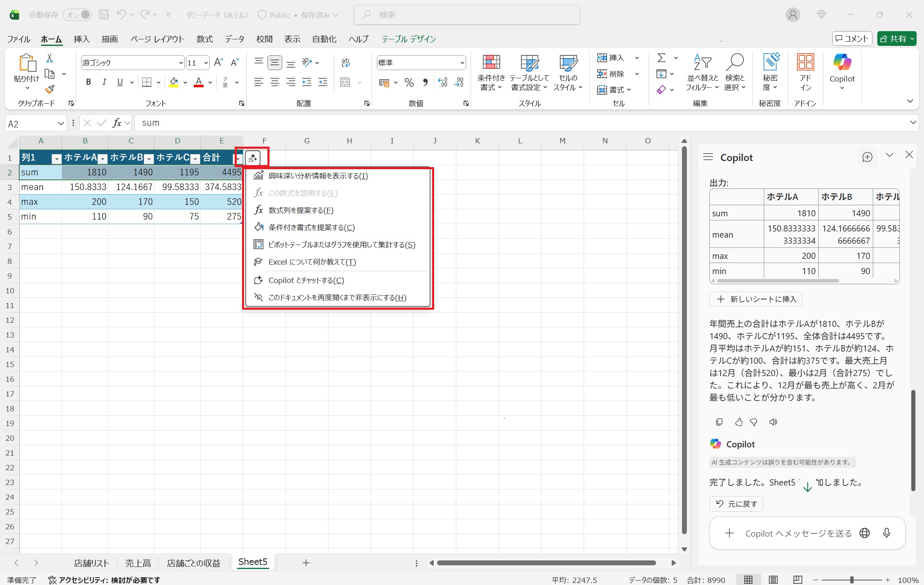Open the 売上高 sheet tab
This screenshot has height=585, width=924.
(138, 563)
